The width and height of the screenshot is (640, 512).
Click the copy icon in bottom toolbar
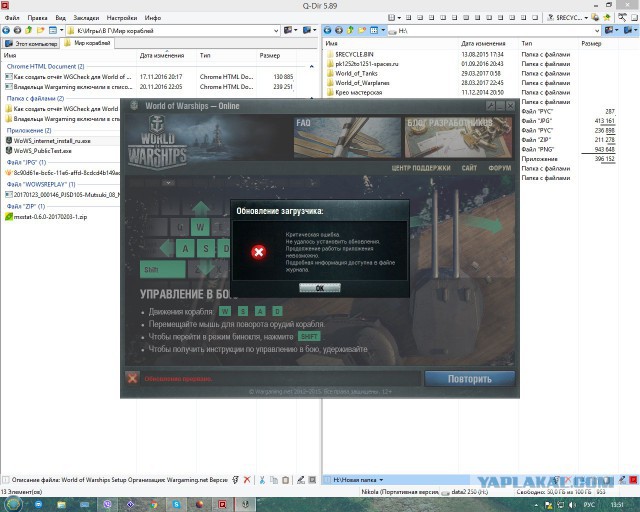(274, 480)
